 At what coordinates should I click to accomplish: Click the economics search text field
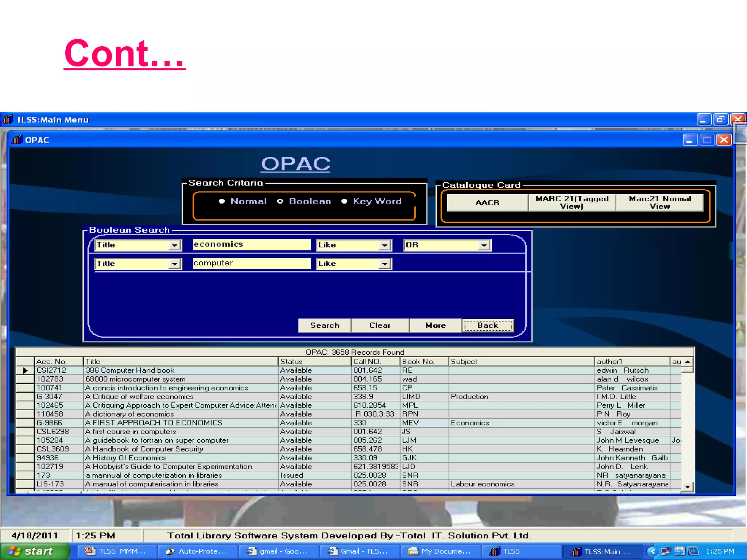coord(252,244)
